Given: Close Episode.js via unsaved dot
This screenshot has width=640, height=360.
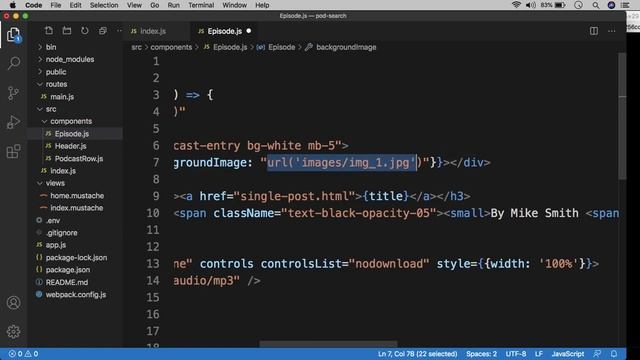Looking at the screenshot, I should pyautogui.click(x=249, y=31).
